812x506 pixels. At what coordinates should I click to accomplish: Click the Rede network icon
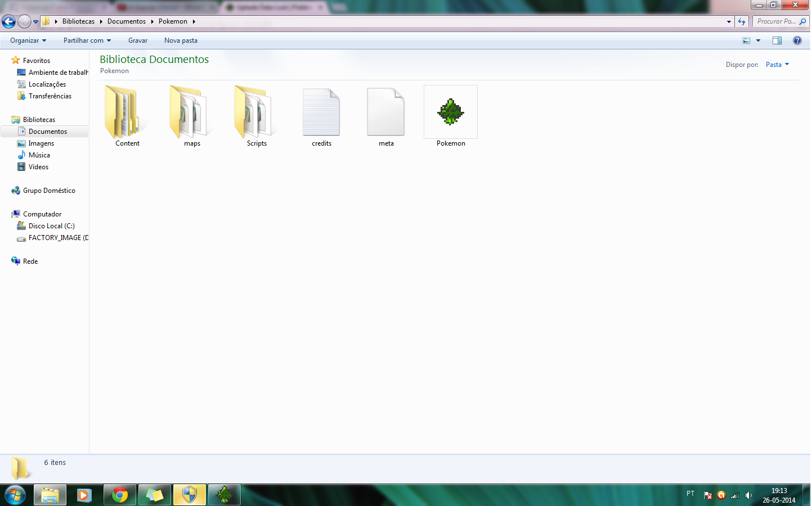[16, 261]
